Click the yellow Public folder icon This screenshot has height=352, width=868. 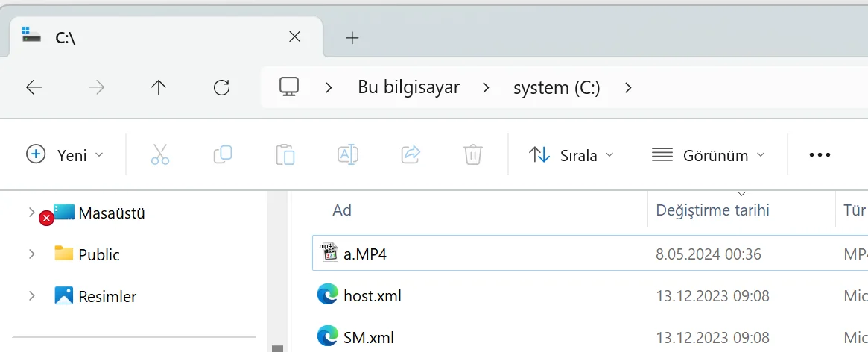click(63, 254)
